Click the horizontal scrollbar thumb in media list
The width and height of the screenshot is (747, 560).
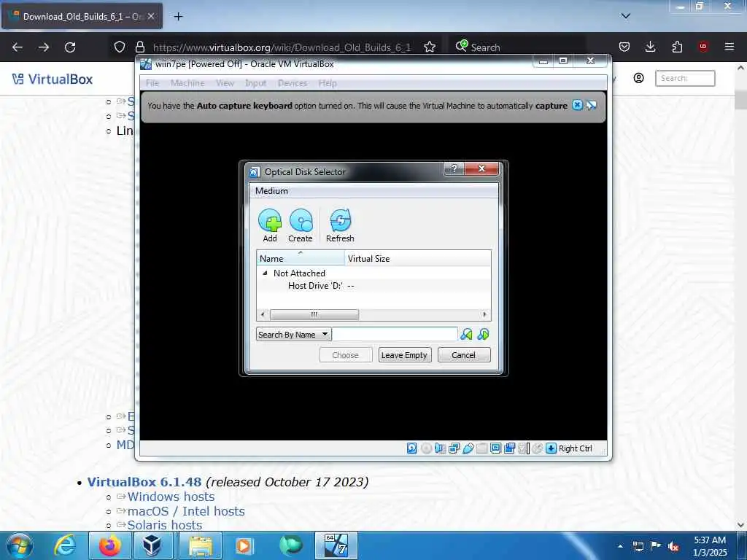coord(314,314)
